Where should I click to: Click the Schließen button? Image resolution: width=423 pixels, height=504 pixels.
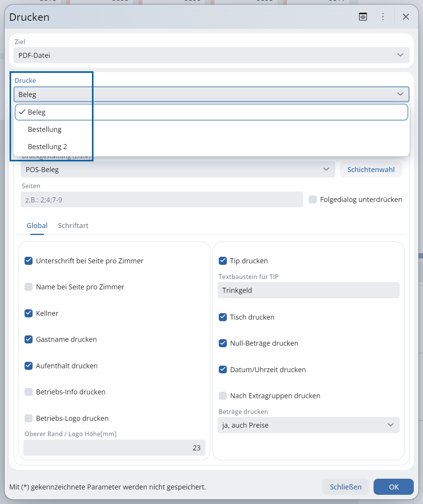pyautogui.click(x=345, y=487)
